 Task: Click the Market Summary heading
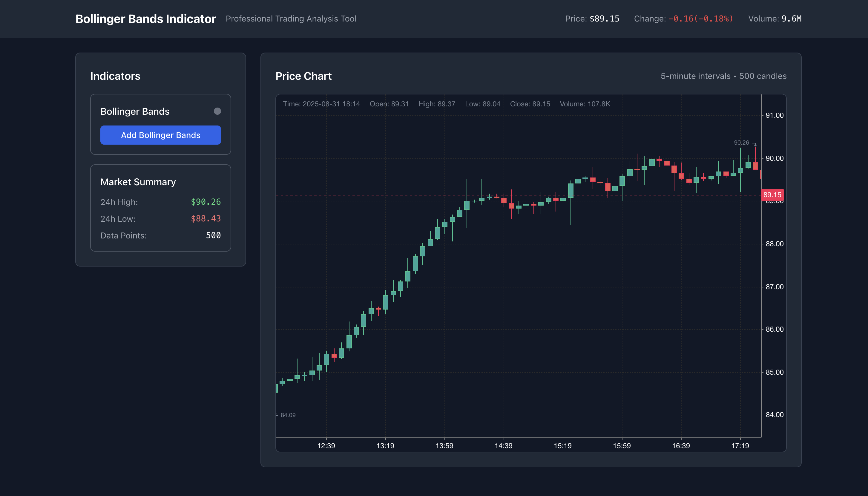click(138, 182)
